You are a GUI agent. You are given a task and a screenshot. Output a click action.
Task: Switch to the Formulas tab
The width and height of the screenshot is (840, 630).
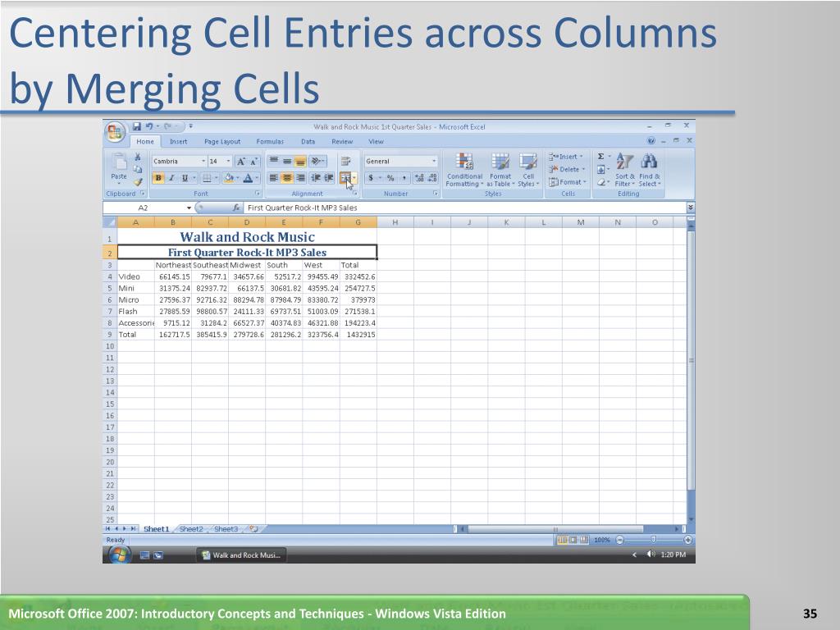point(270,141)
